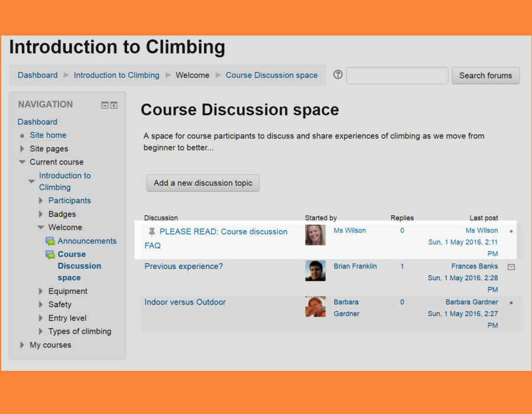Screen dimensions: 532x414
Task: Click the subscription dot on Indoor versus Outdoor
Action: pyautogui.click(x=511, y=303)
